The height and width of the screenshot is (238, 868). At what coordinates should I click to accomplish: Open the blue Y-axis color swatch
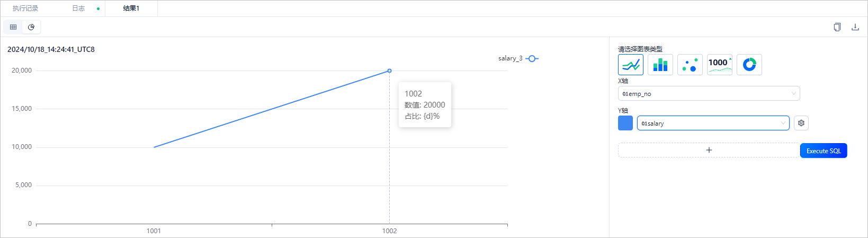(625, 123)
